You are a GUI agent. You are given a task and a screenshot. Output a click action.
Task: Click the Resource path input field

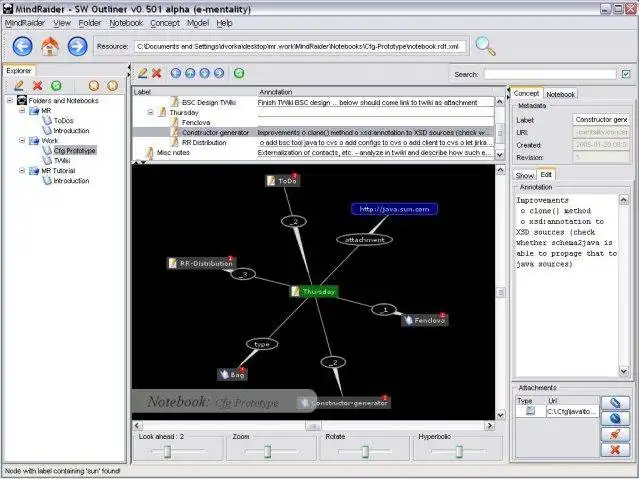[x=300, y=46]
